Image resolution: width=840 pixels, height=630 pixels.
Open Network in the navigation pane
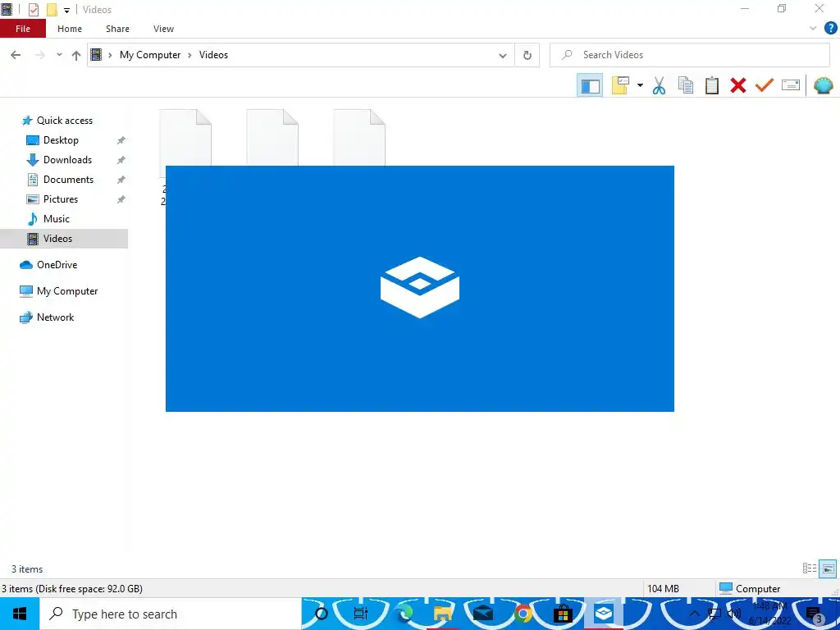pos(55,317)
